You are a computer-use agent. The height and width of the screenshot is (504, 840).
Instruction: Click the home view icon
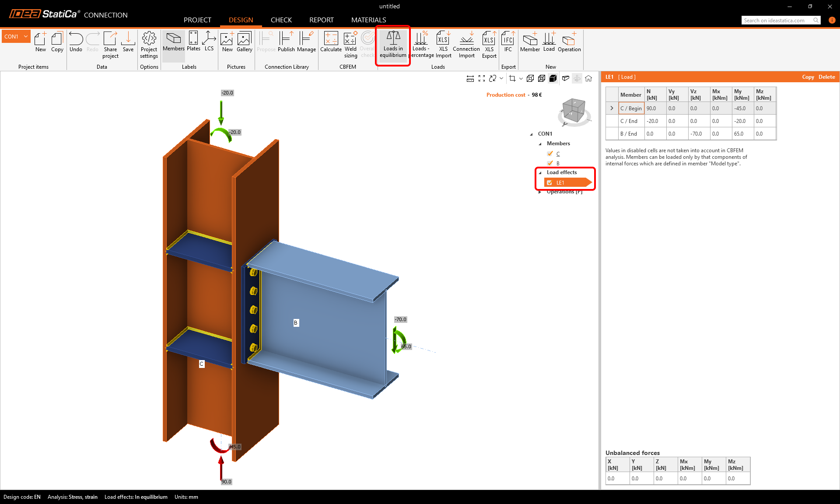click(588, 78)
